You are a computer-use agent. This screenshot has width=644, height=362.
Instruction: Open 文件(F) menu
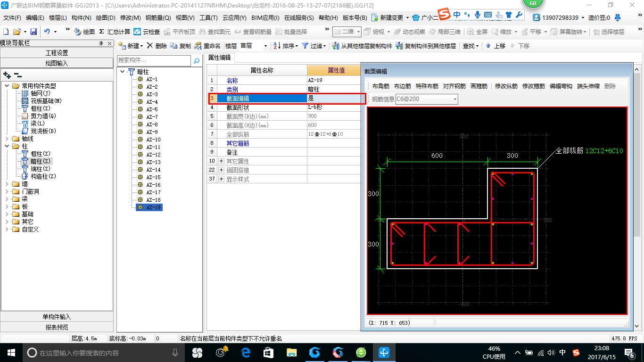[12, 18]
